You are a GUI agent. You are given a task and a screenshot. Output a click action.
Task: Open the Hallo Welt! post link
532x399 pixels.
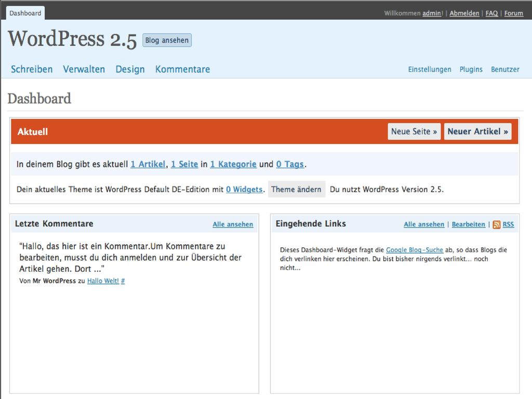(103, 281)
